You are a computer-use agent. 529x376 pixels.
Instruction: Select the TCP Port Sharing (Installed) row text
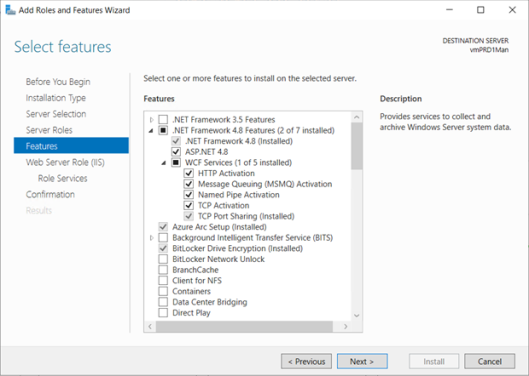tap(246, 216)
